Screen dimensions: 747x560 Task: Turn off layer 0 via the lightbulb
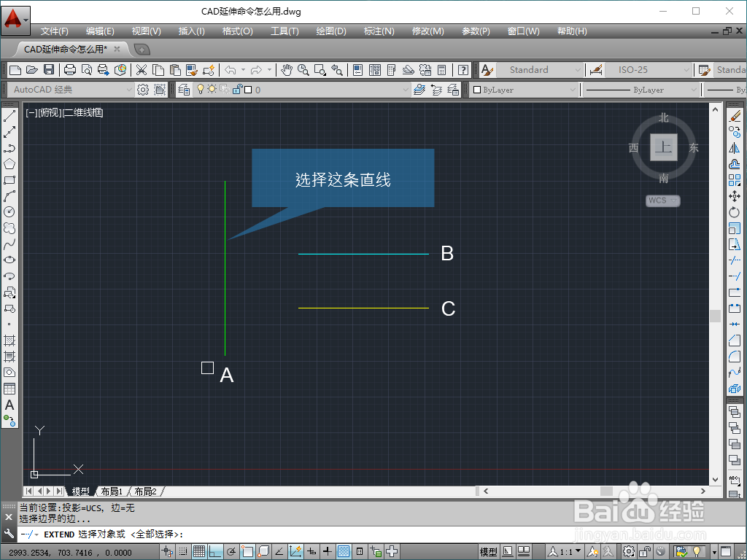click(x=201, y=88)
